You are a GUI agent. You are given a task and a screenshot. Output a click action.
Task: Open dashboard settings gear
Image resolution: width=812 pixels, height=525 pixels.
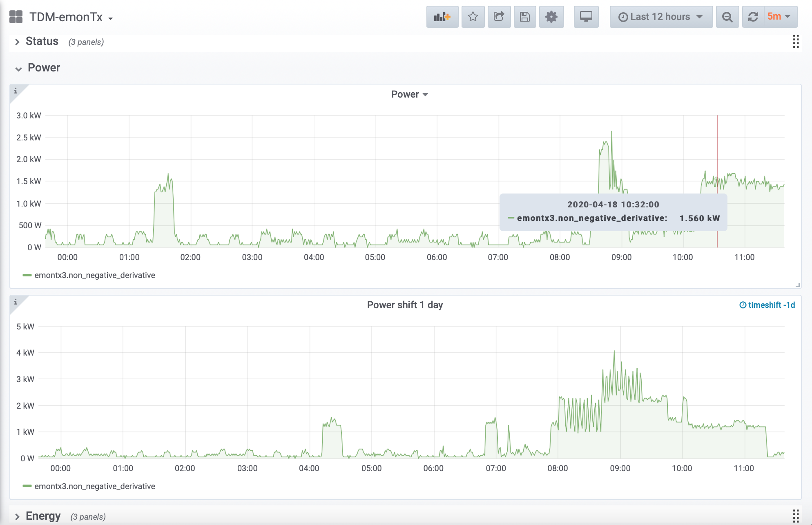[551, 17]
